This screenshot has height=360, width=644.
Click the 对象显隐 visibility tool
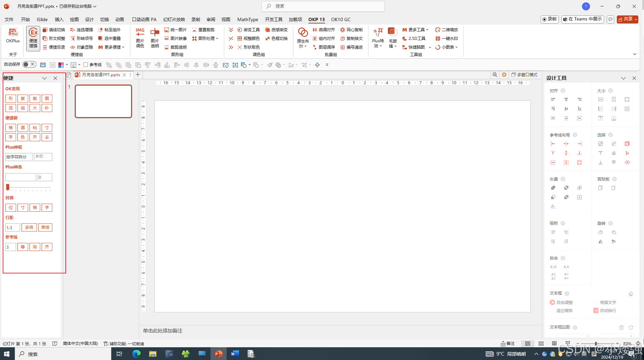(81, 47)
